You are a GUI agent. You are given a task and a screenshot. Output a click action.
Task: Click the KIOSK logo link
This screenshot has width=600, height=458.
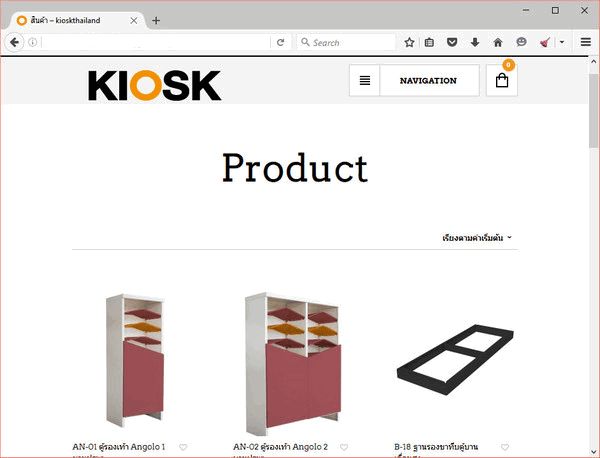pyautogui.click(x=155, y=85)
